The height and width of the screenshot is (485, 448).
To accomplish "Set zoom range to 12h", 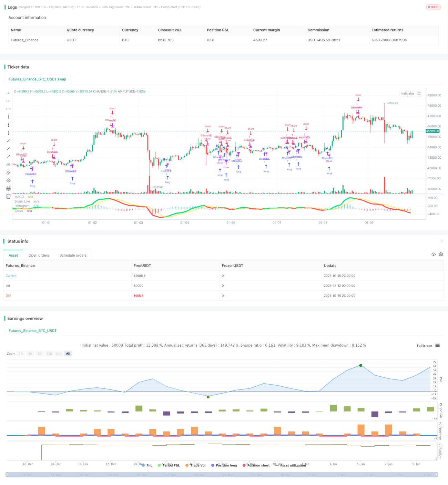I will [49, 354].
